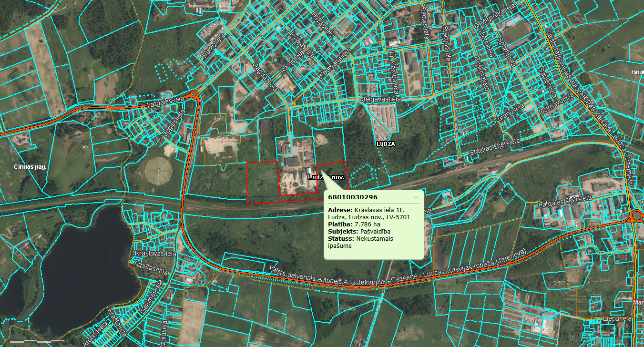Select the left section of the red-outlined parcel
The image size is (644, 347).
pyautogui.click(x=262, y=183)
